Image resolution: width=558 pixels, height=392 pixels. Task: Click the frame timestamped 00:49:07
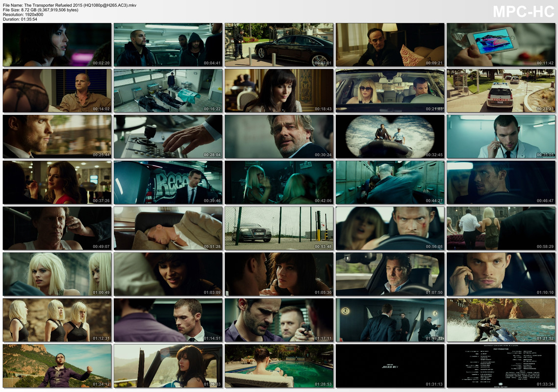(x=57, y=228)
